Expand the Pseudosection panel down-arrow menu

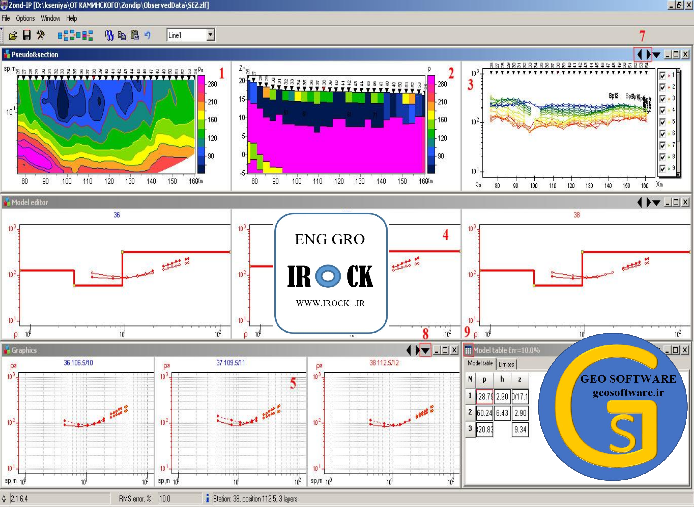coord(656,55)
